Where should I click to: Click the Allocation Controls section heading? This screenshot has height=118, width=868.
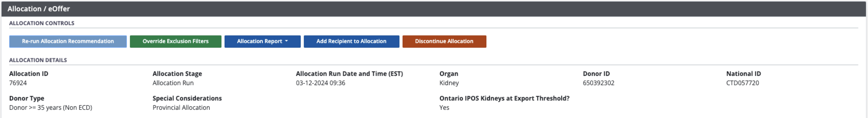point(41,23)
